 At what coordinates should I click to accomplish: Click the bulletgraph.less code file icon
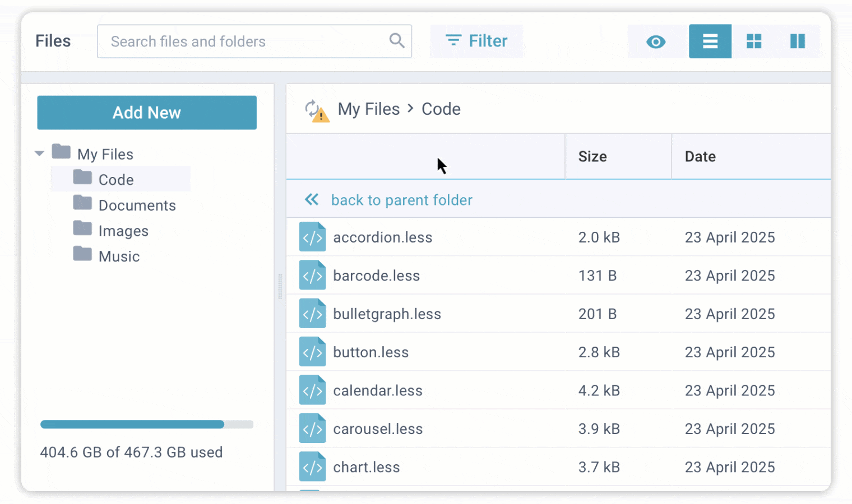[312, 314]
